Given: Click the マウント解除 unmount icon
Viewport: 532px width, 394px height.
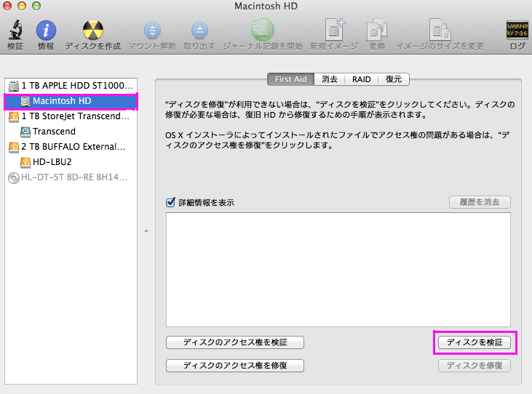Looking at the screenshot, I should point(152,31).
